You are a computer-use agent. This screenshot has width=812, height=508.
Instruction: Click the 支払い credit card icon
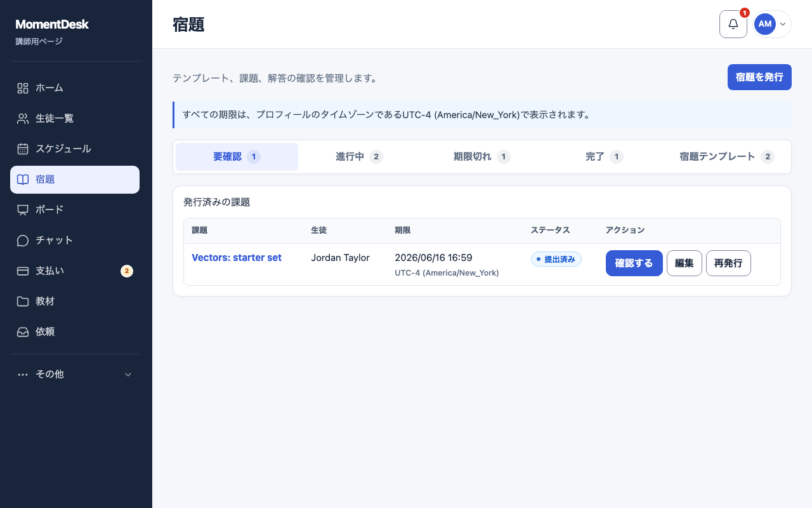point(23,271)
